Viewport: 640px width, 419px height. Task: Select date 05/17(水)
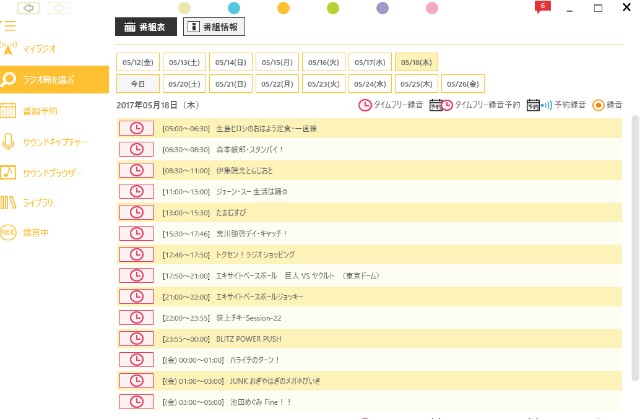point(370,62)
